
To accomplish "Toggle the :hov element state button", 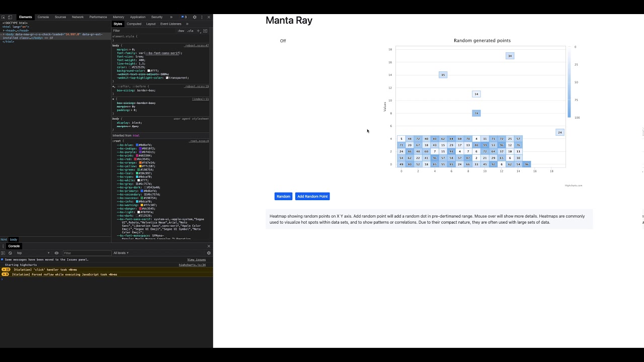I will tap(181, 31).
